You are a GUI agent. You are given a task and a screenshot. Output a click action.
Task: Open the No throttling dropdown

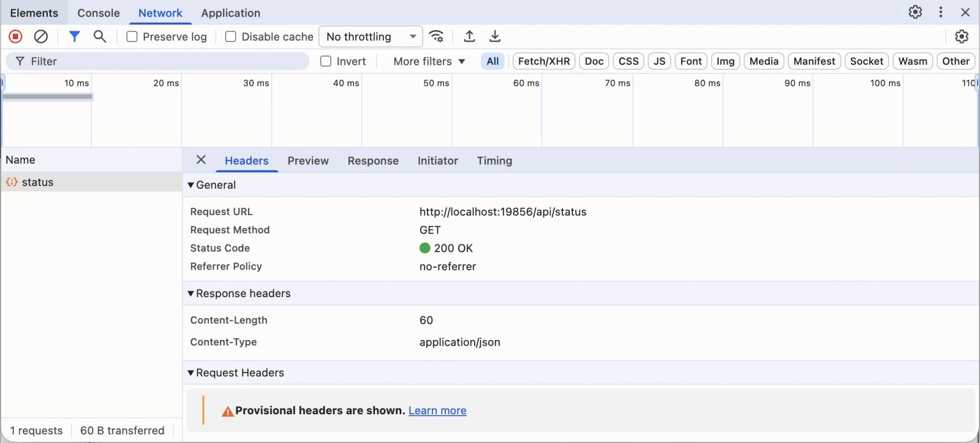[x=371, y=37]
